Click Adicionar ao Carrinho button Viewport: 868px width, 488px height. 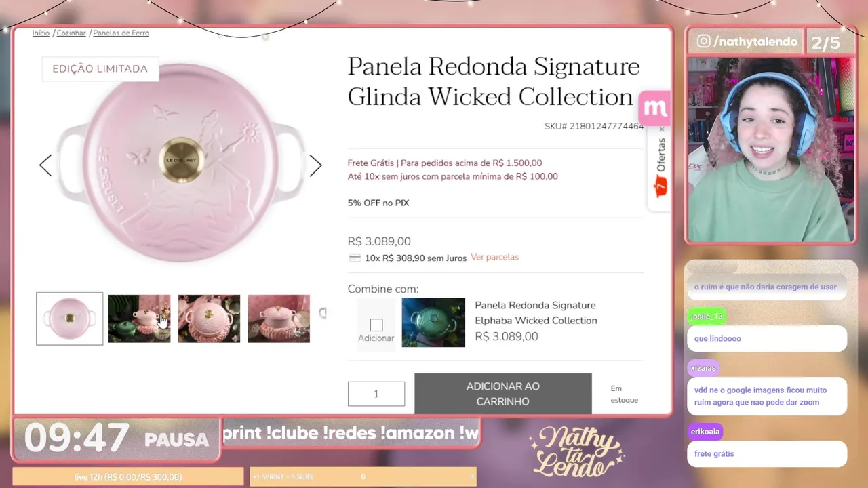(x=503, y=394)
